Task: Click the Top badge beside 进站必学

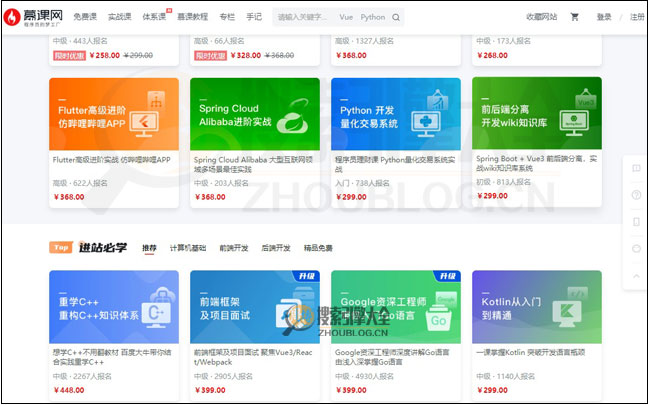Action: pos(61,247)
